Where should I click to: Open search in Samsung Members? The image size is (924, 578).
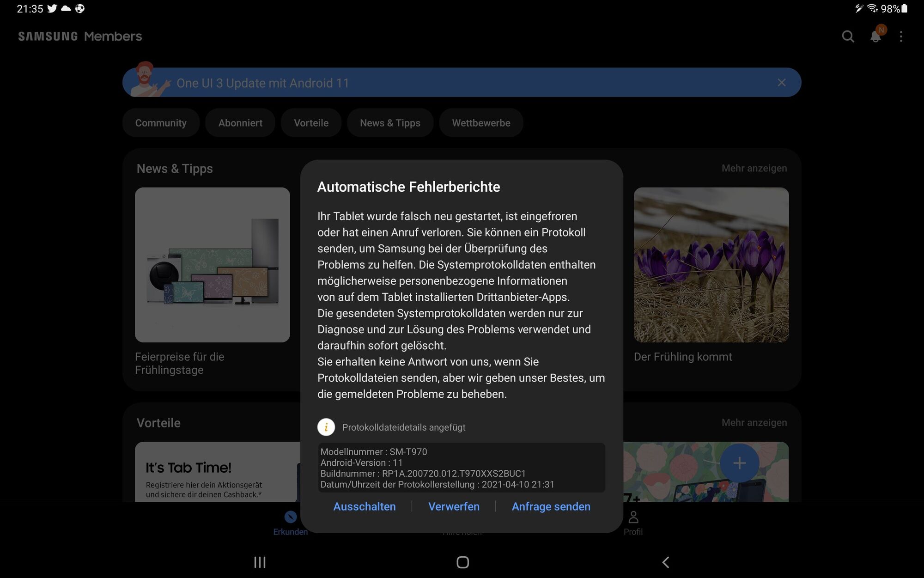pyautogui.click(x=848, y=37)
